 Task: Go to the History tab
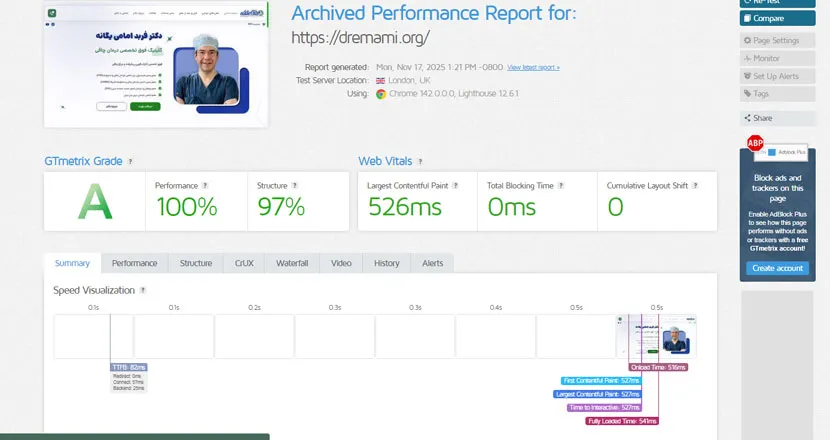point(387,263)
